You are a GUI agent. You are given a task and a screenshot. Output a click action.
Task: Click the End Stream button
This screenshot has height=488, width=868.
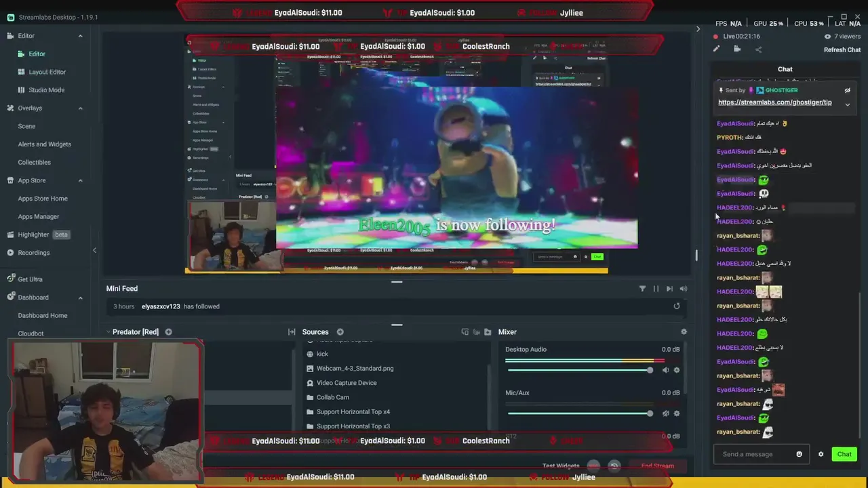[658, 466]
